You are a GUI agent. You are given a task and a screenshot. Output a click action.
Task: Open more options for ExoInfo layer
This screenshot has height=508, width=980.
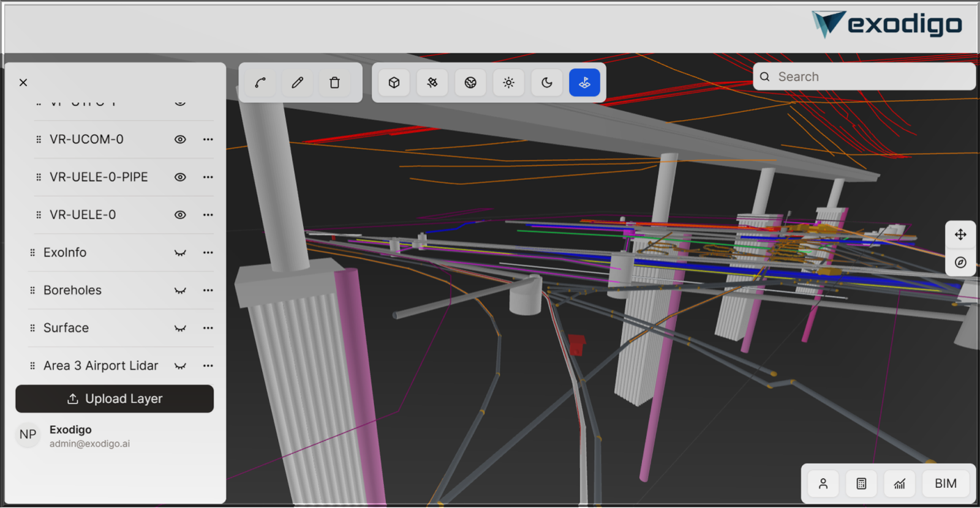coord(208,253)
